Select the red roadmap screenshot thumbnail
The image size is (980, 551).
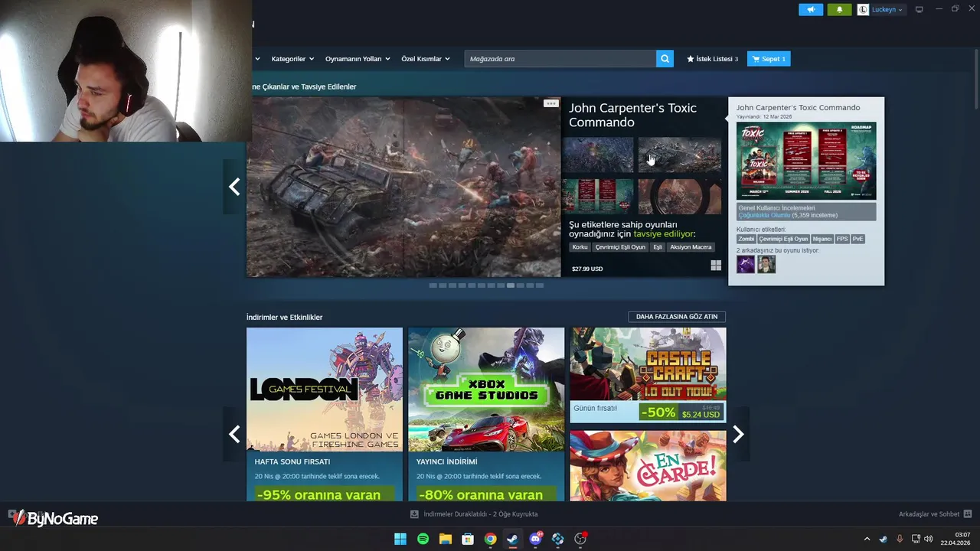tap(598, 197)
